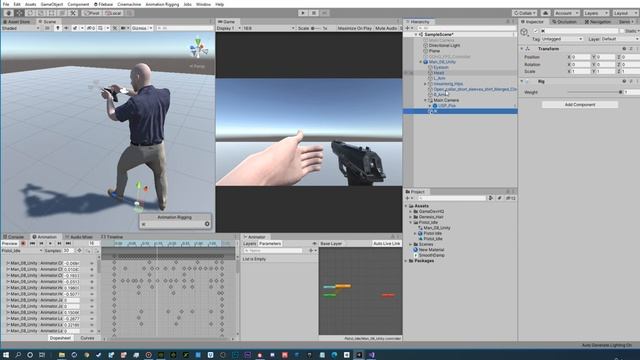The image size is (640, 360).
Task: Click Create plus icon in Hierarchy panel
Action: pyautogui.click(x=408, y=28)
